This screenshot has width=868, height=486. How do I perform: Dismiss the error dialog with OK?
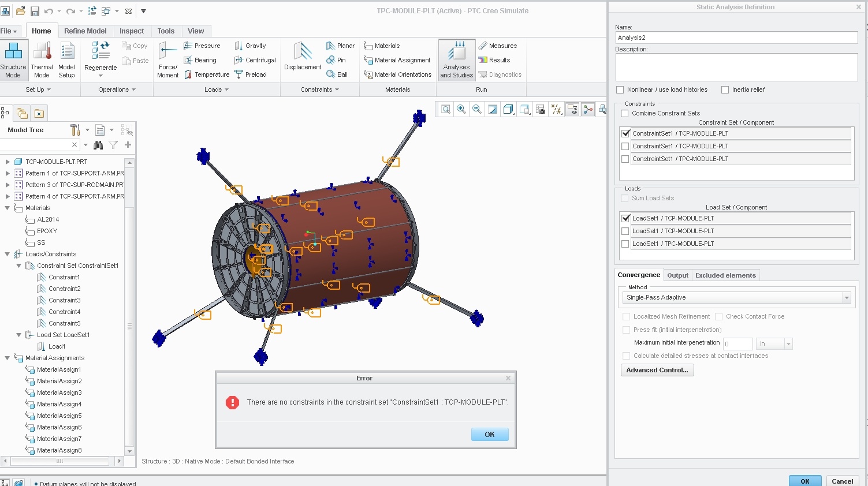pyautogui.click(x=490, y=435)
